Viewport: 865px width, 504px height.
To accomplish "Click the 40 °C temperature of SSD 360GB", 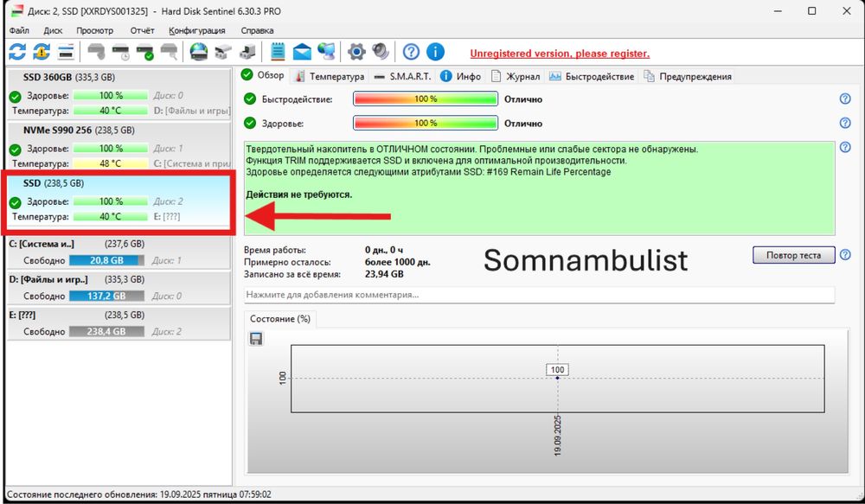I will pos(111,111).
